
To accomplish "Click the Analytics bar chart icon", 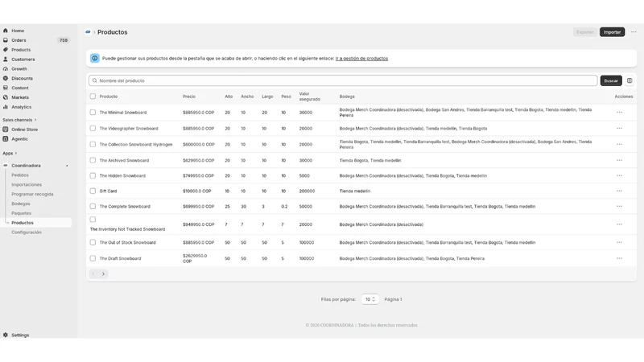I will 6,107.
